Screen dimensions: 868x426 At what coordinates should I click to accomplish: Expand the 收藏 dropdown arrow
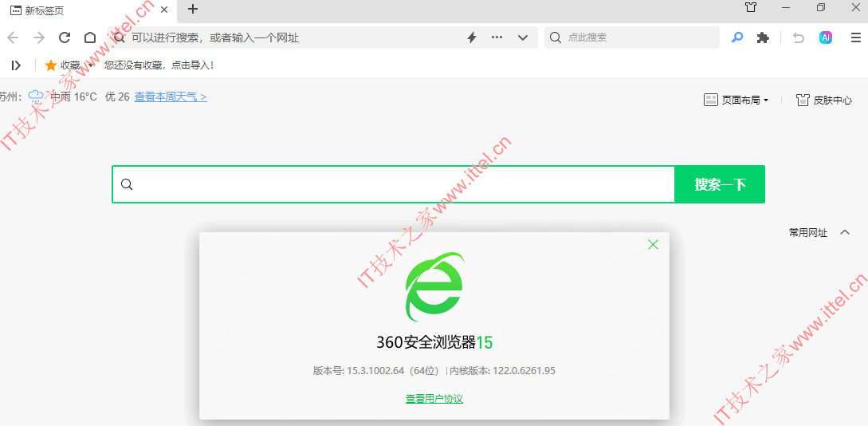pos(91,66)
